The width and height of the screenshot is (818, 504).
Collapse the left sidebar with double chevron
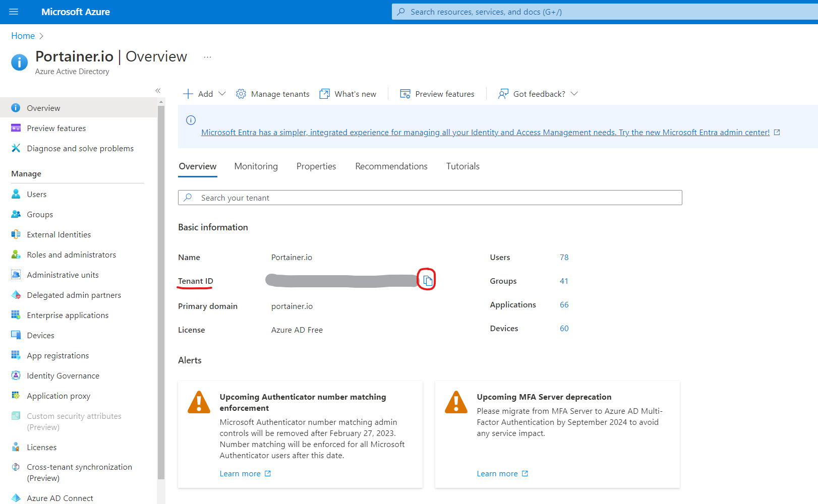click(x=158, y=91)
